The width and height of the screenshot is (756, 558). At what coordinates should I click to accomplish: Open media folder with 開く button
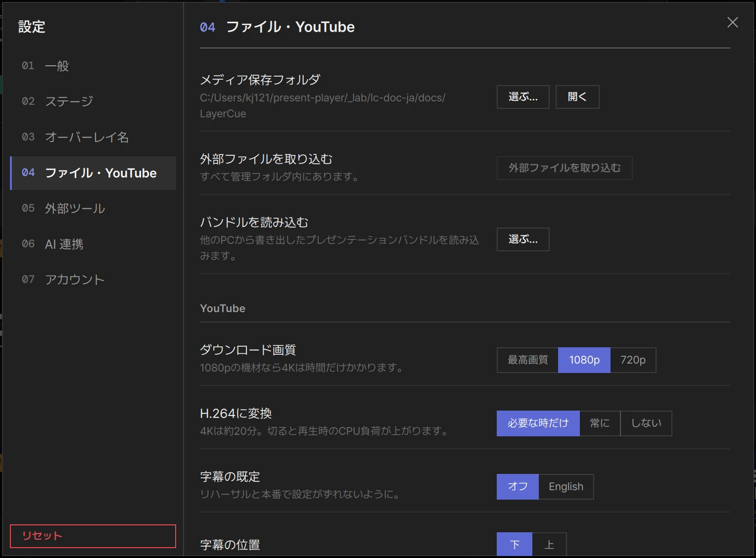(x=577, y=97)
